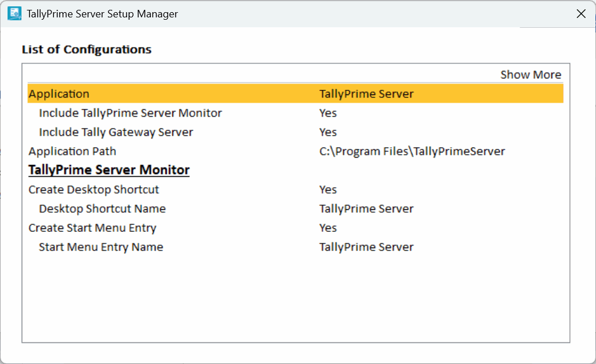The width and height of the screenshot is (596, 364).
Task: Close the Setup Manager window
Action: [580, 13]
